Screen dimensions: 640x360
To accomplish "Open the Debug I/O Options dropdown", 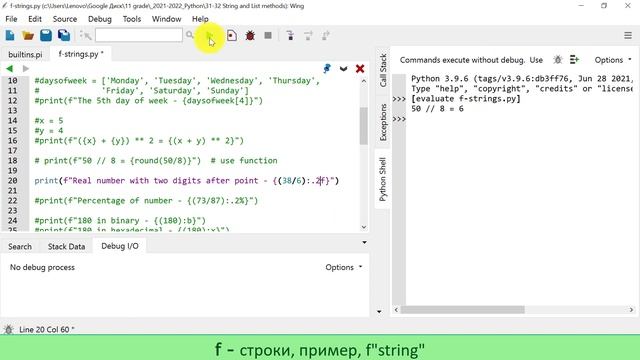I will tap(344, 267).
